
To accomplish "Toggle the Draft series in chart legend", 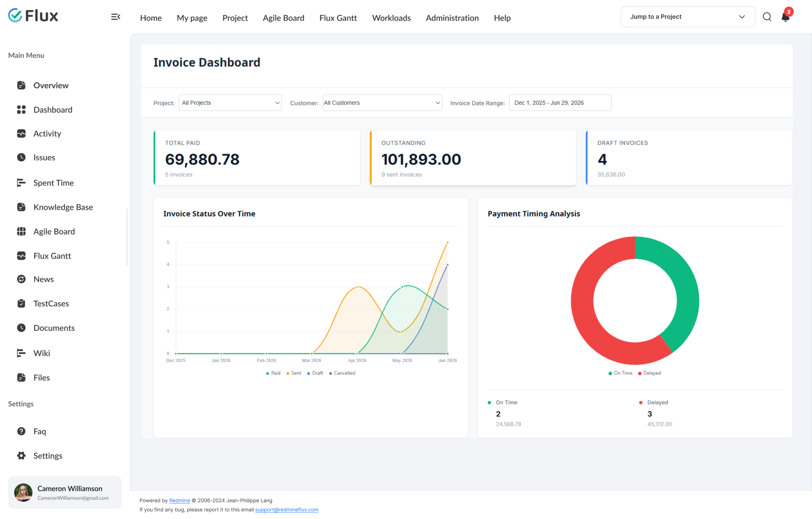I will tap(315, 373).
